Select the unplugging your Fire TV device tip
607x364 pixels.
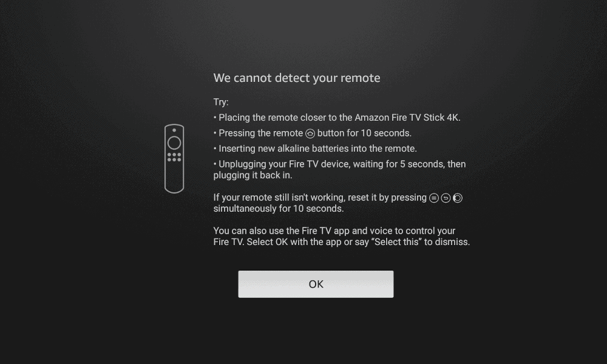pos(339,169)
